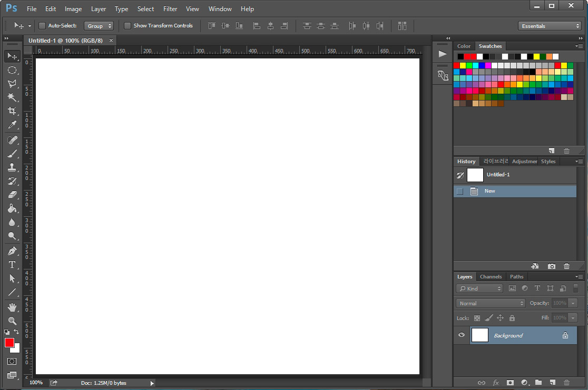This screenshot has width=588, height=390.
Task: Click the background white color swatch
Action: coord(16,349)
